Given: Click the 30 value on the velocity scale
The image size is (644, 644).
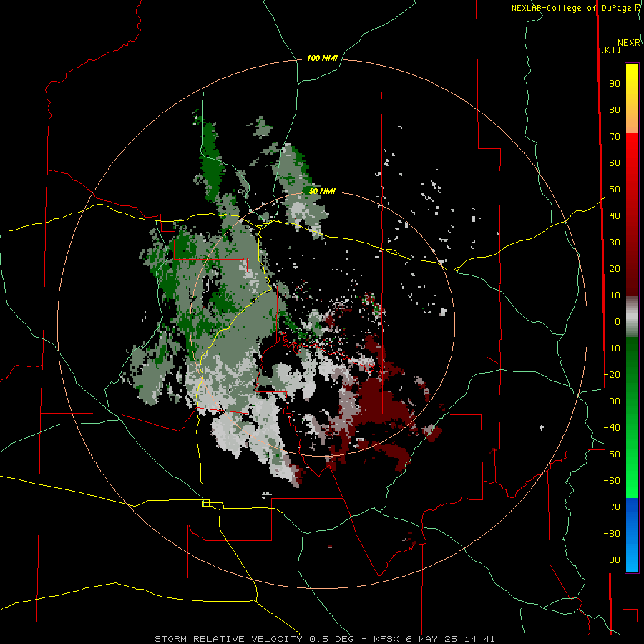Looking at the screenshot, I should pos(615,243).
